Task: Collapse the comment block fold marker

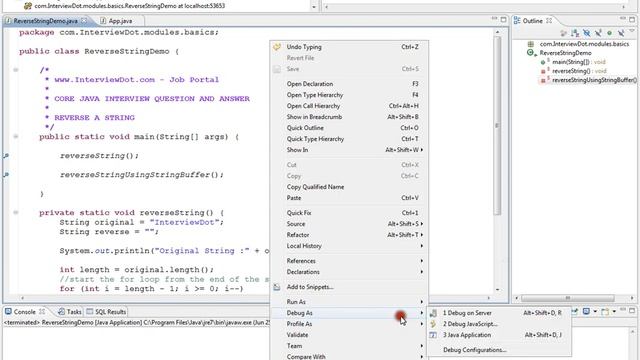Action: 16,70
